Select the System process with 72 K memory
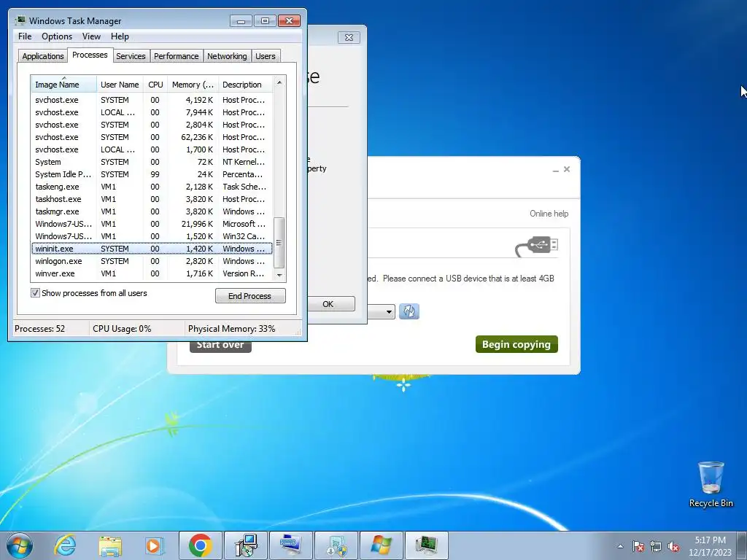 (x=152, y=162)
